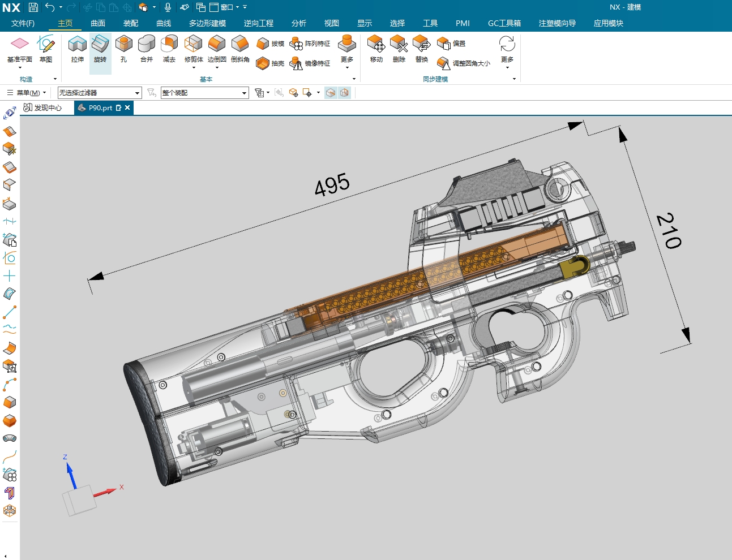Click the wavy curve icon in left sidebar
Screen dimensions: 732x560
point(10,330)
